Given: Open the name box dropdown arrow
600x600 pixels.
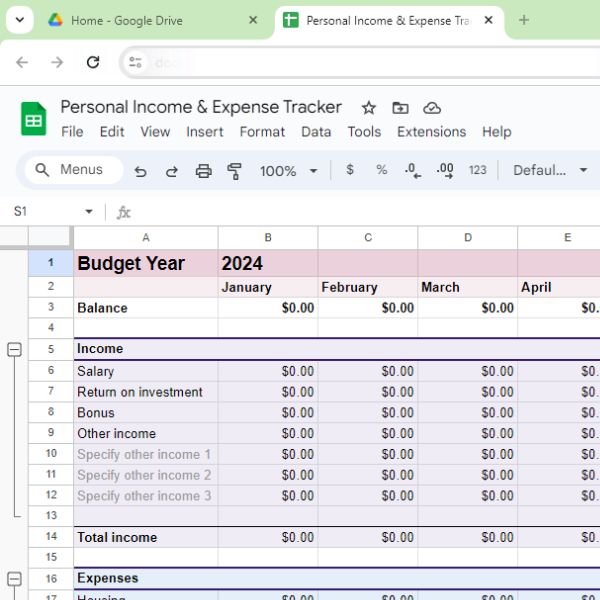Looking at the screenshot, I should [x=89, y=212].
